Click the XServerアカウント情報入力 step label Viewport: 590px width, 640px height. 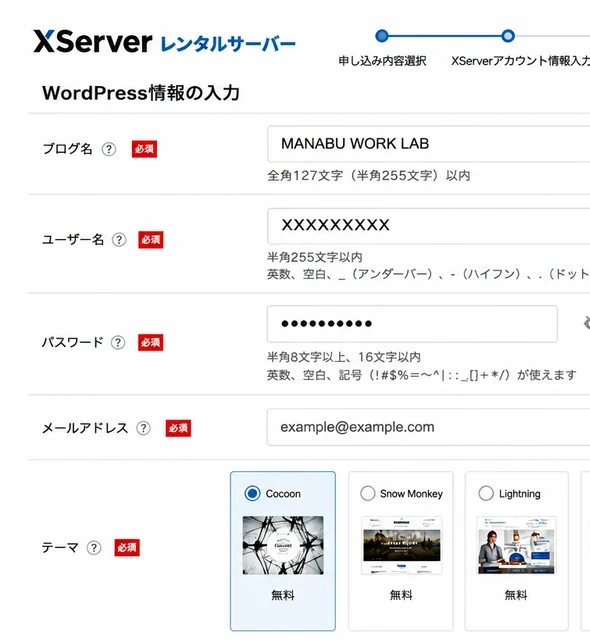(520, 61)
